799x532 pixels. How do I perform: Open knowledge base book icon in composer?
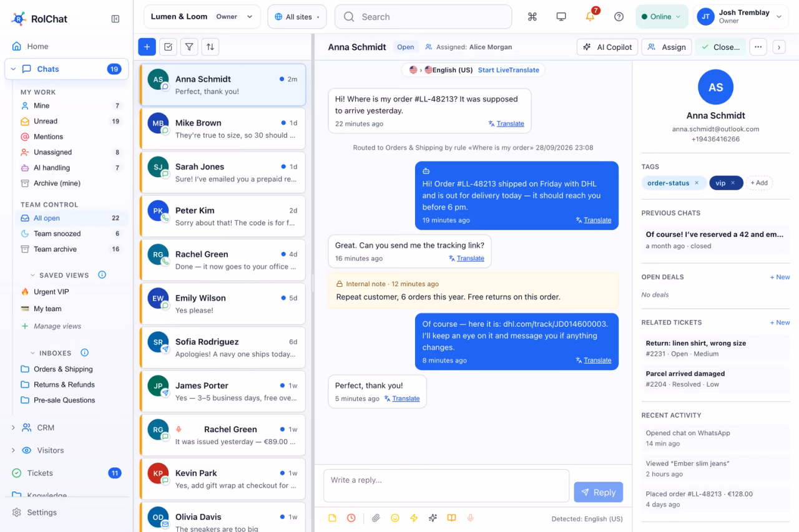(451, 518)
